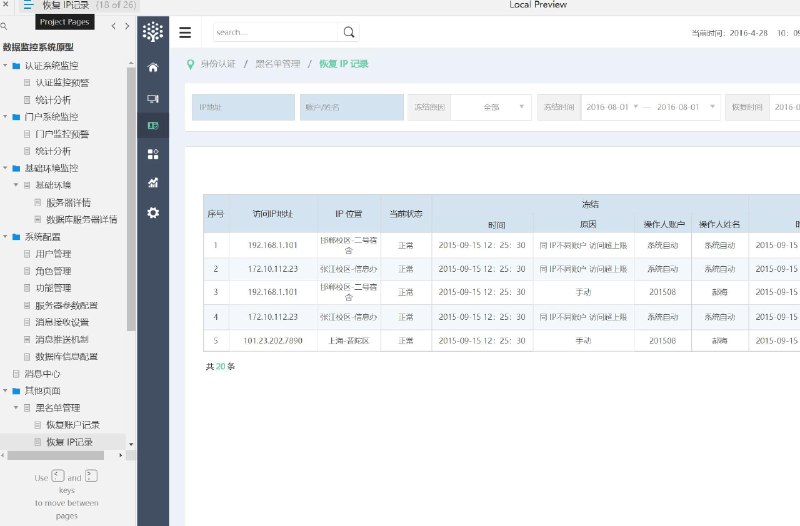
Task: Click the IP 位置 column header
Action: pyautogui.click(x=348, y=214)
